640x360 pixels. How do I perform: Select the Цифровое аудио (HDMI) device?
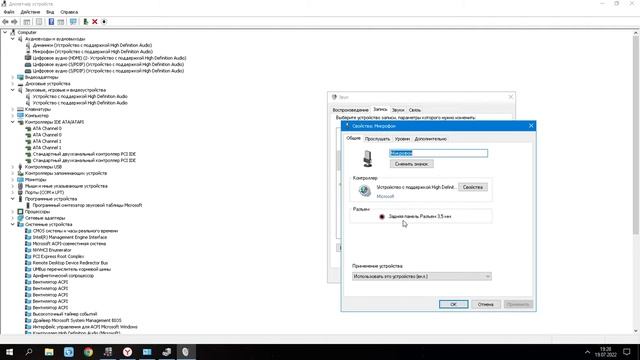[109, 58]
